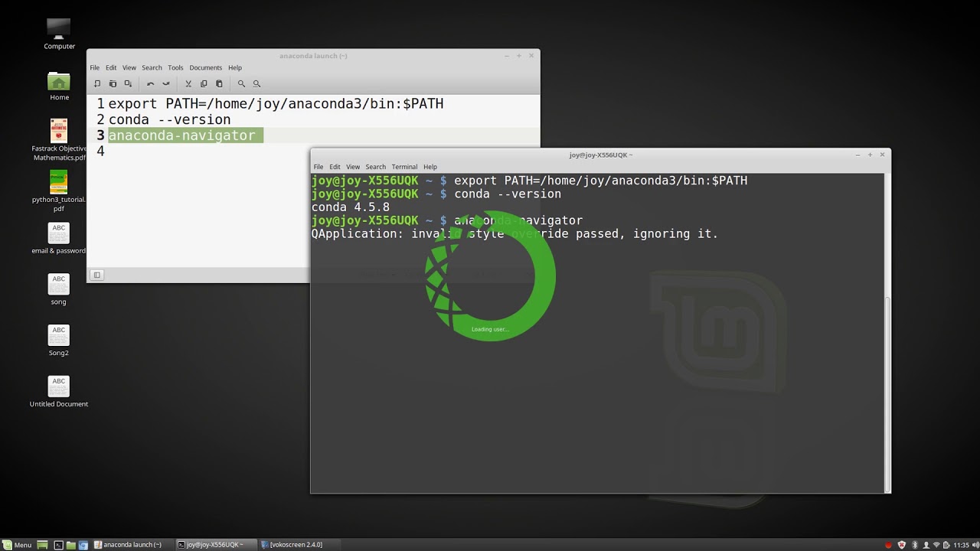
Task: Select python3_tutorial.pdf desktop icon
Action: (59, 191)
